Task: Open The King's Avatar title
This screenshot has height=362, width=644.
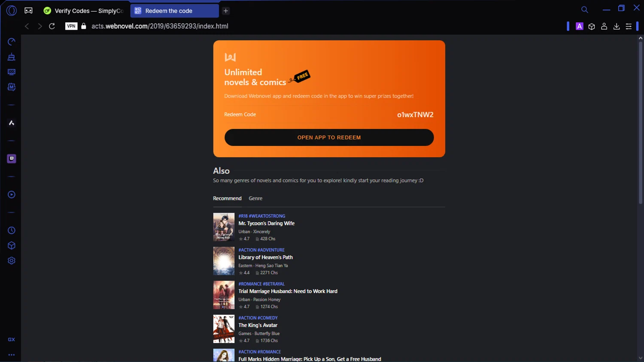Action: coord(258,325)
